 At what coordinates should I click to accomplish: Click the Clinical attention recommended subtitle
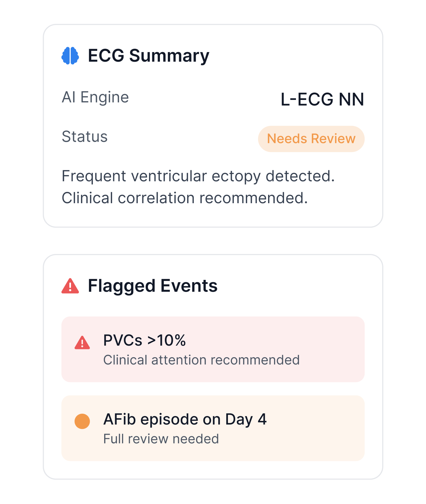[201, 360]
